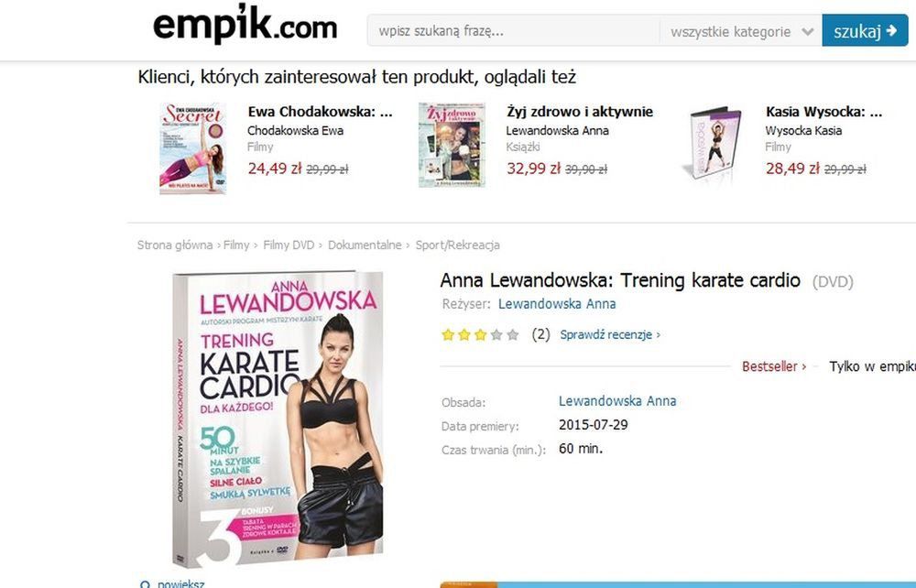Focus the wpisz szukaną frazę search field
The image size is (916, 588).
514,31
